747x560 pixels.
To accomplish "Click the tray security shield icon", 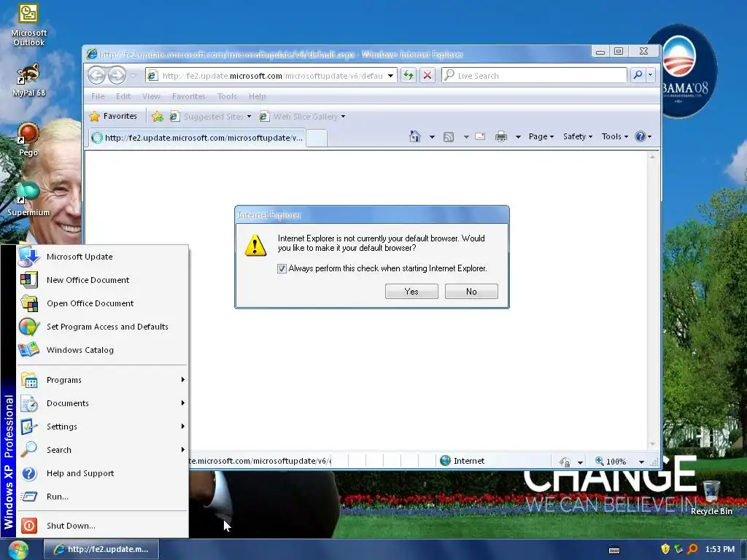I will coord(665,549).
